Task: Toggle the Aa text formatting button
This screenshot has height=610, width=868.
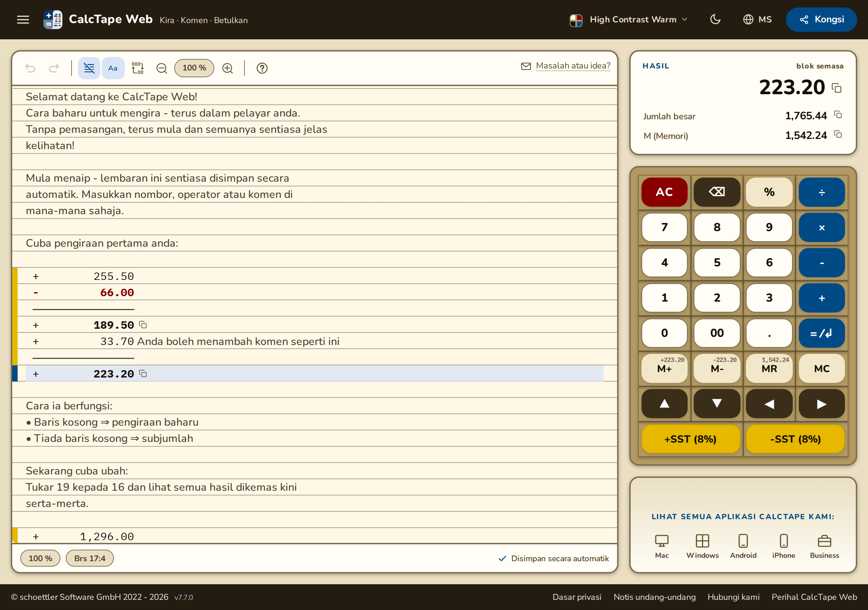Action: (x=113, y=68)
